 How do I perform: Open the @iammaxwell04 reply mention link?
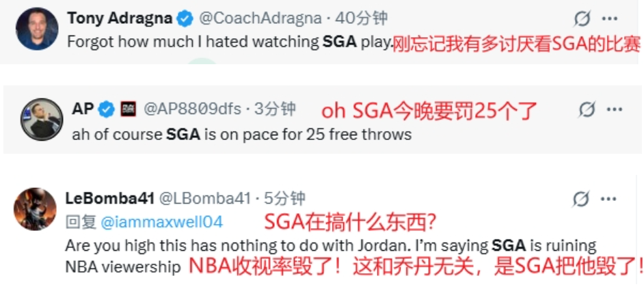point(161,222)
